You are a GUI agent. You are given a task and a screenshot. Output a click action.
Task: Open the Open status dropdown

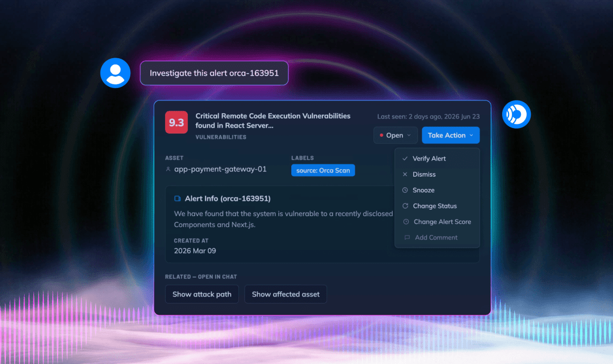click(x=396, y=135)
